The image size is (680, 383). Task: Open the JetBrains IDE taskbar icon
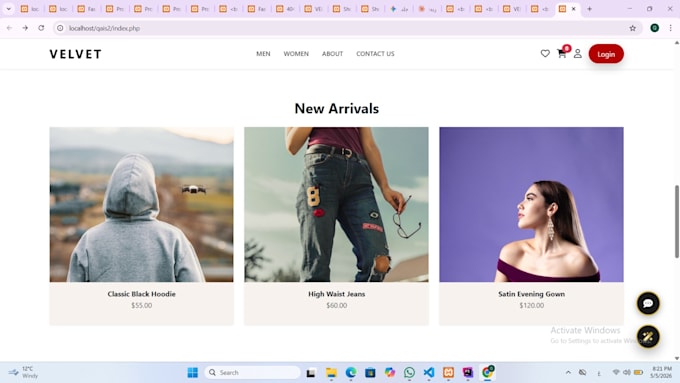468,373
